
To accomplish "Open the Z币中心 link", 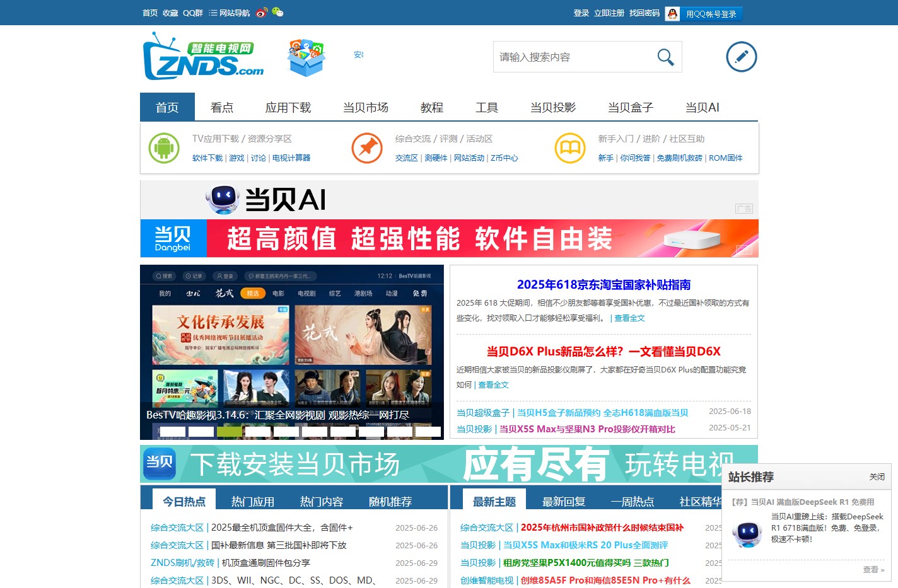I will point(504,158).
